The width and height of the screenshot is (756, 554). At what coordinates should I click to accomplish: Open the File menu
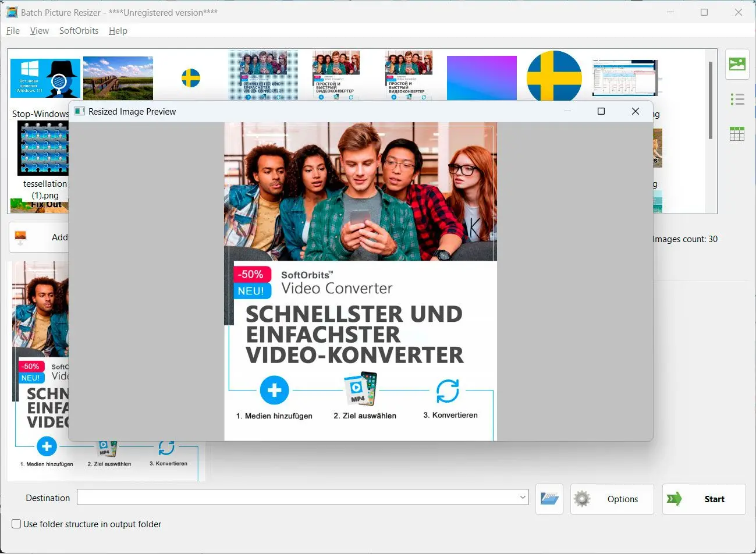click(13, 31)
